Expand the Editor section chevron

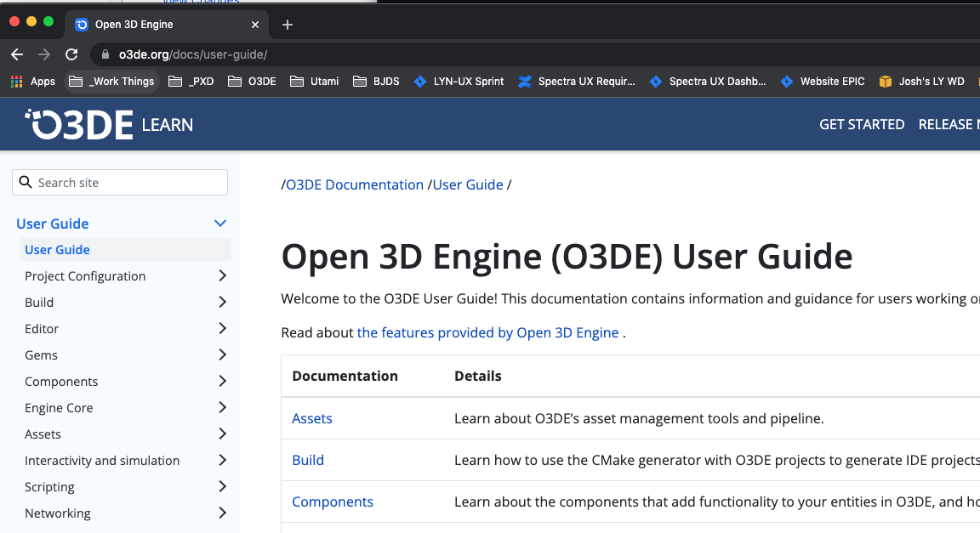(x=223, y=328)
